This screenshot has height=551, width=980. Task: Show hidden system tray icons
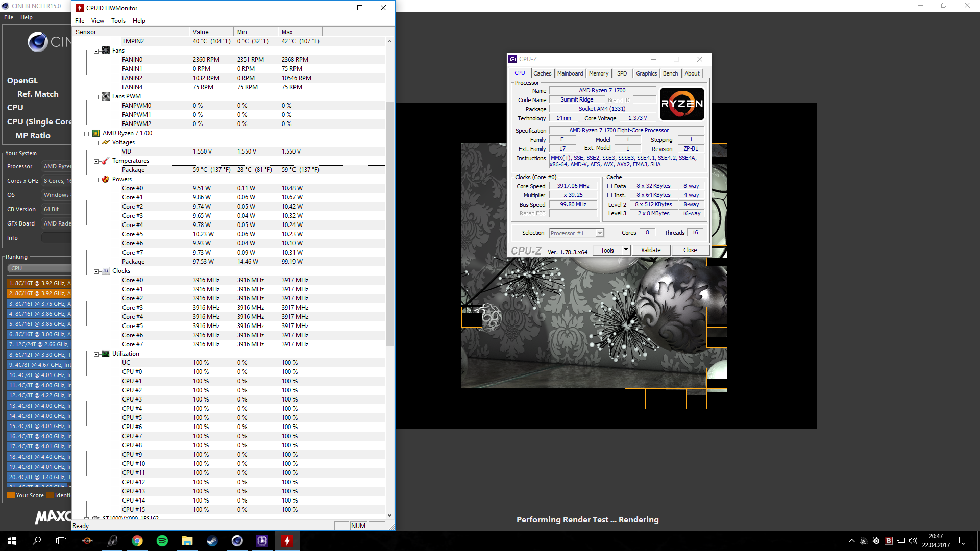coord(851,541)
